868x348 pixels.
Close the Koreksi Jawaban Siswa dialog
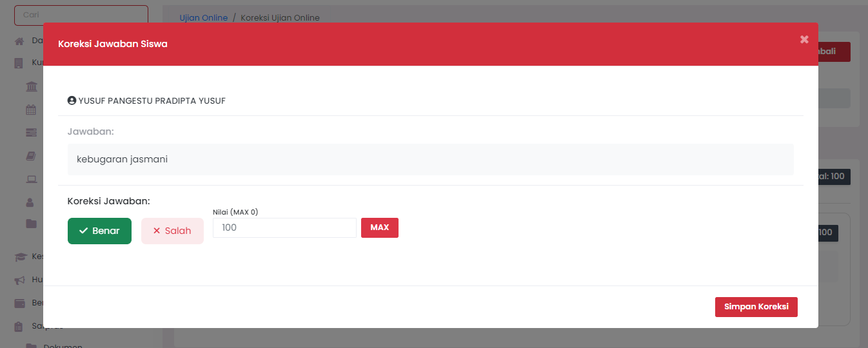point(804,39)
